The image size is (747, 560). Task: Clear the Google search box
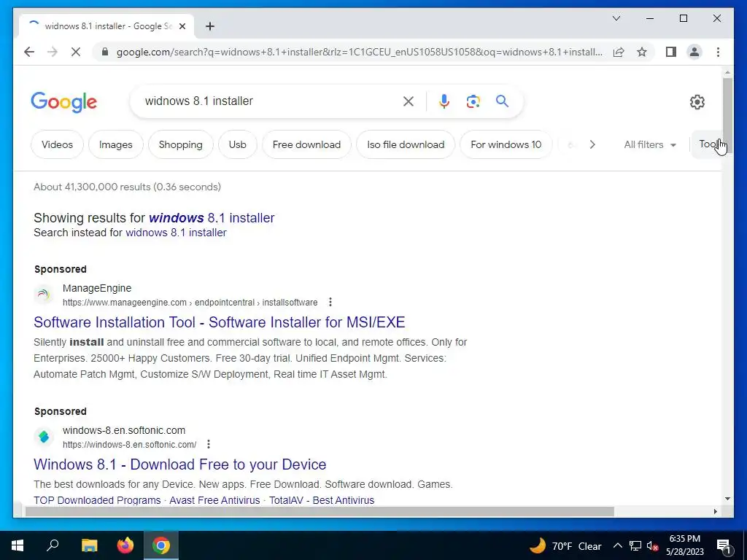point(409,101)
